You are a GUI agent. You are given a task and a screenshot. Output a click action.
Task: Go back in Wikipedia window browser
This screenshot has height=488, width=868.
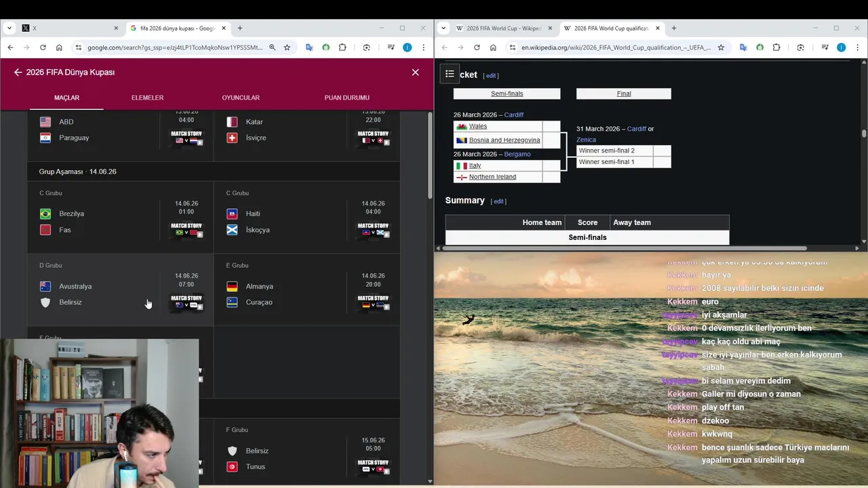tap(444, 47)
